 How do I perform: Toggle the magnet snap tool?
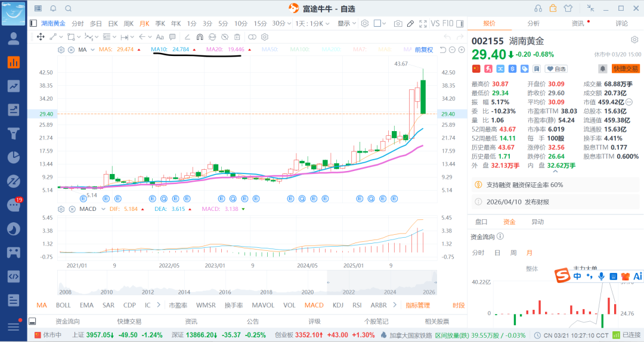click(200, 37)
